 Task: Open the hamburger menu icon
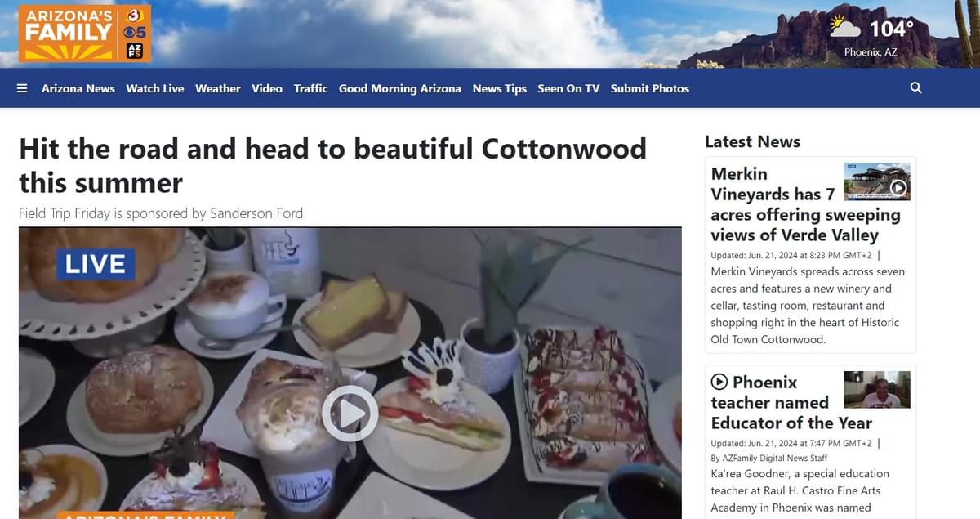tap(22, 88)
